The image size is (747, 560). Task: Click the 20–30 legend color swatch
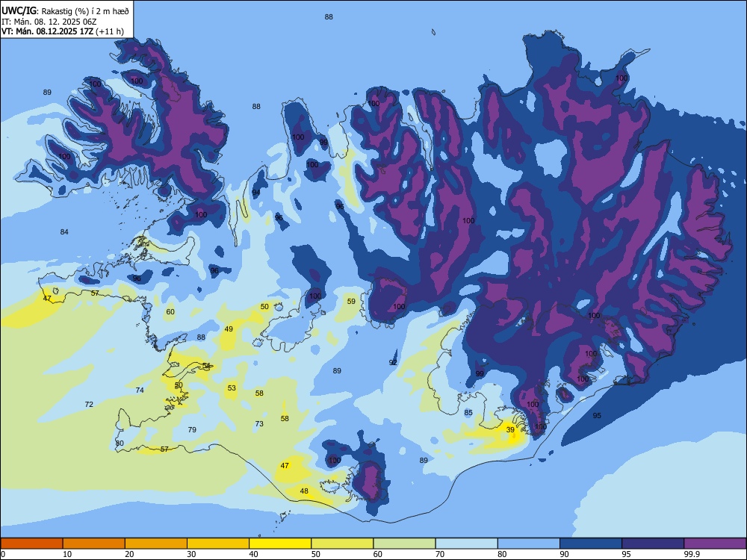click(x=156, y=544)
